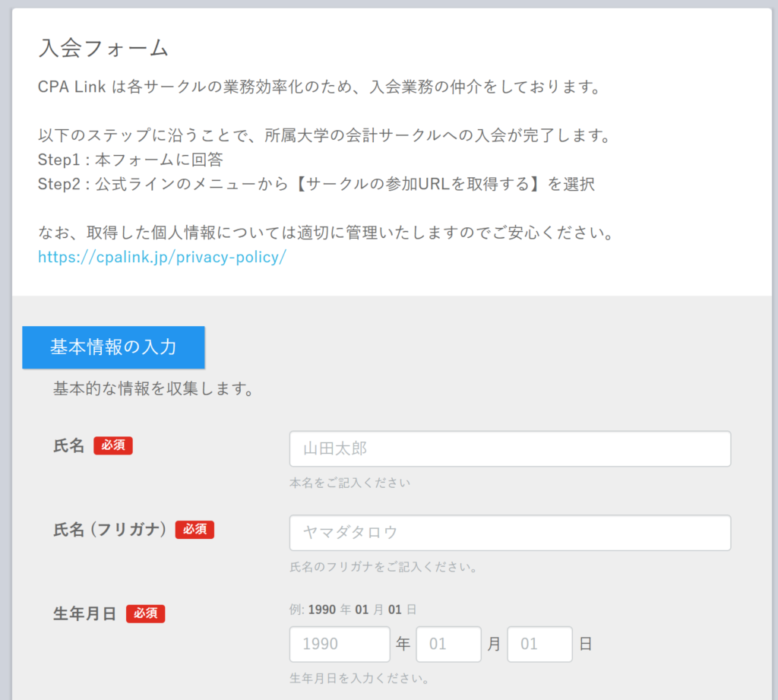Click the red 必須 badge beside 氏名
This screenshot has height=700, width=778.
click(x=113, y=445)
